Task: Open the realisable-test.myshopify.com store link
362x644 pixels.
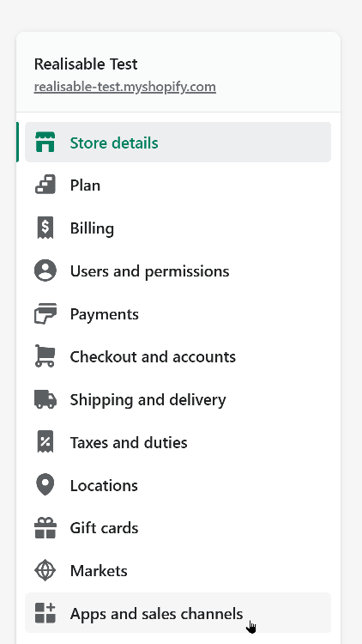Action: 124,87
